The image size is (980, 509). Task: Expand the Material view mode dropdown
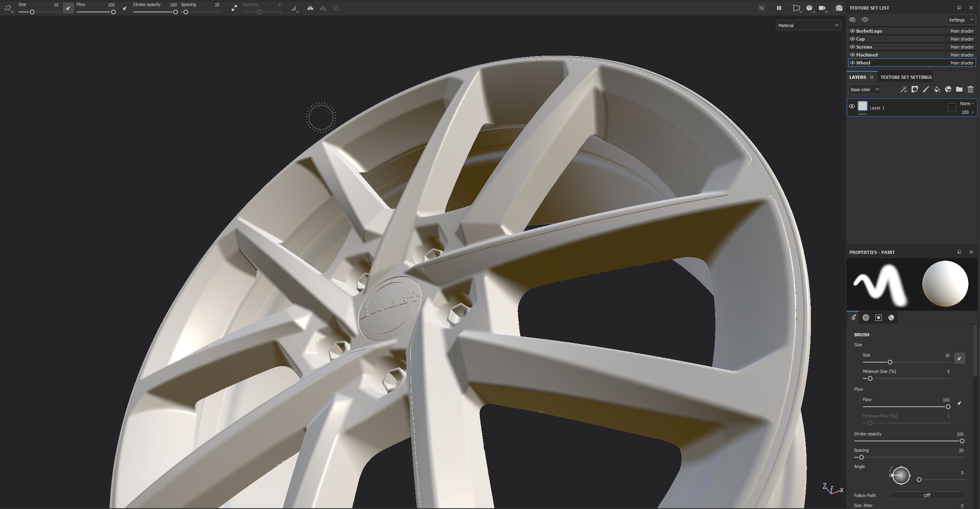point(808,25)
